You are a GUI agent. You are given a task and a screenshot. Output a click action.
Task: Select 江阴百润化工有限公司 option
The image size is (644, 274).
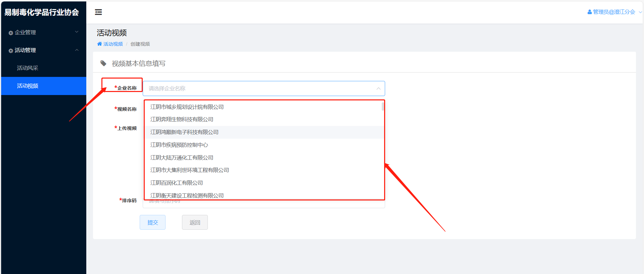point(264,183)
